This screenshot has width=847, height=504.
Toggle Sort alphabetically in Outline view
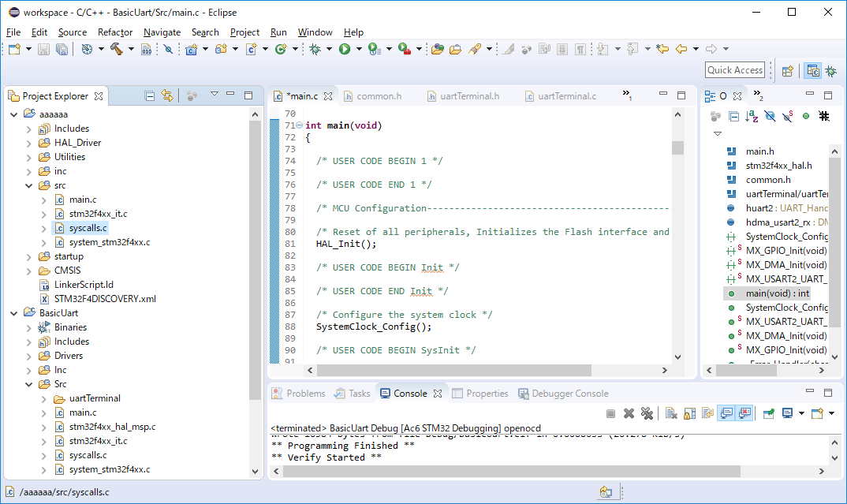pyautogui.click(x=752, y=116)
